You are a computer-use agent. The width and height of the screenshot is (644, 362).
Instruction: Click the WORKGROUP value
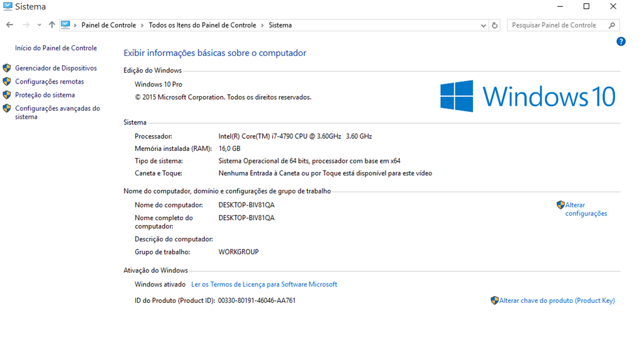coord(238,252)
